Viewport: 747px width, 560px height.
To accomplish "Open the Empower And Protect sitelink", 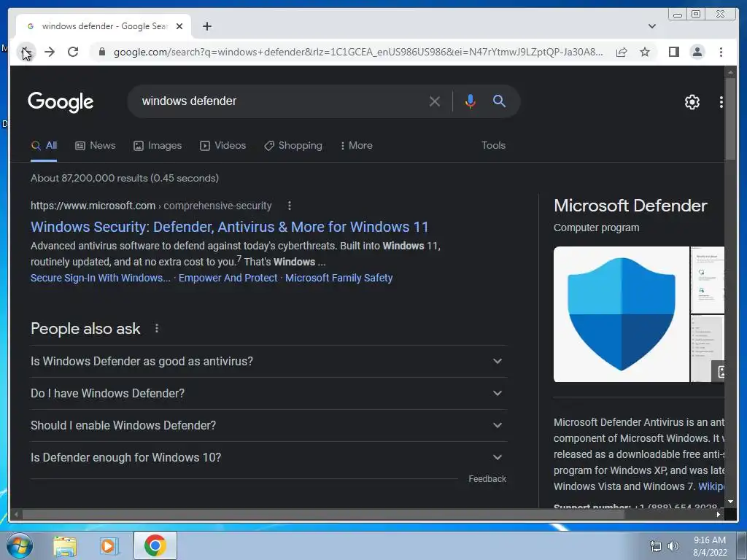I will pos(228,278).
